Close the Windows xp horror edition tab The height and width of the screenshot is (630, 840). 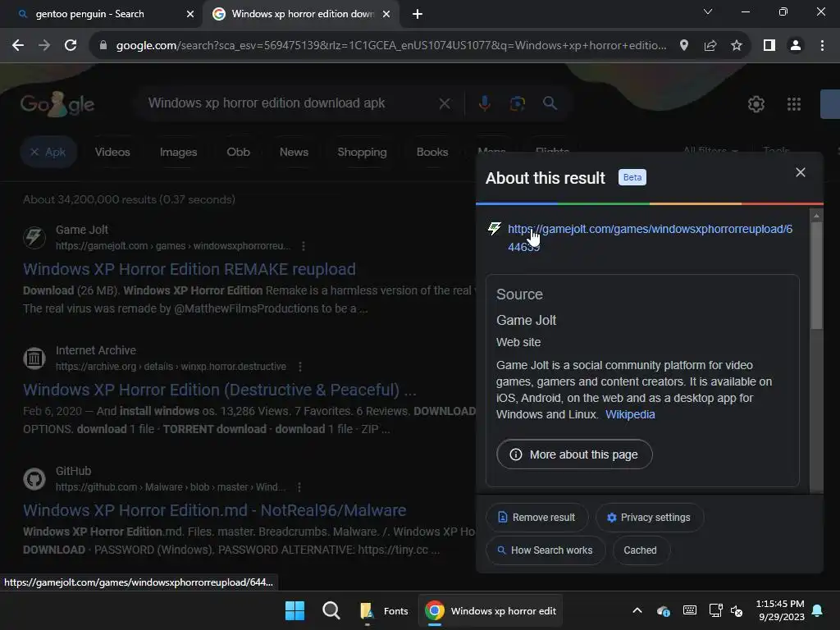point(386,14)
